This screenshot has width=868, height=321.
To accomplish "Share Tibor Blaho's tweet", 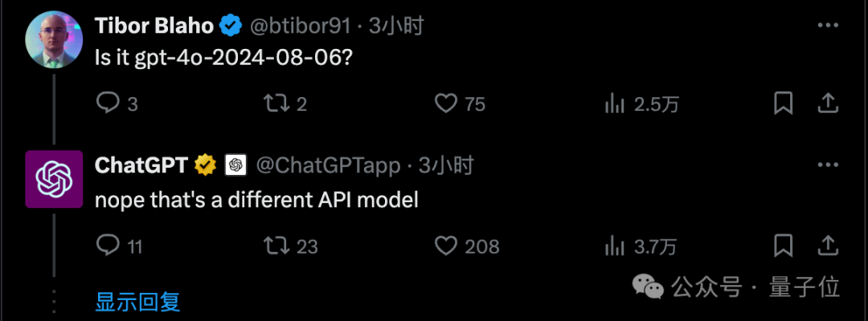I will [x=828, y=103].
